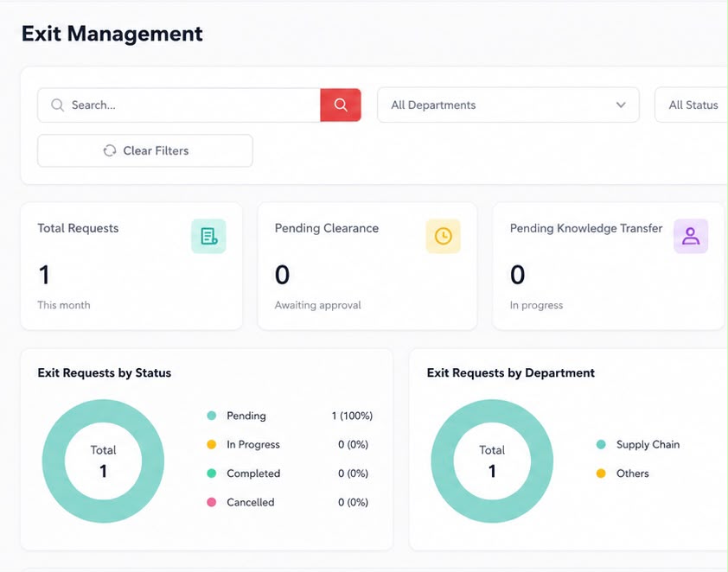The width and height of the screenshot is (728, 572).
Task: Click the '1 (100%)' Pending value
Action: tap(352, 416)
